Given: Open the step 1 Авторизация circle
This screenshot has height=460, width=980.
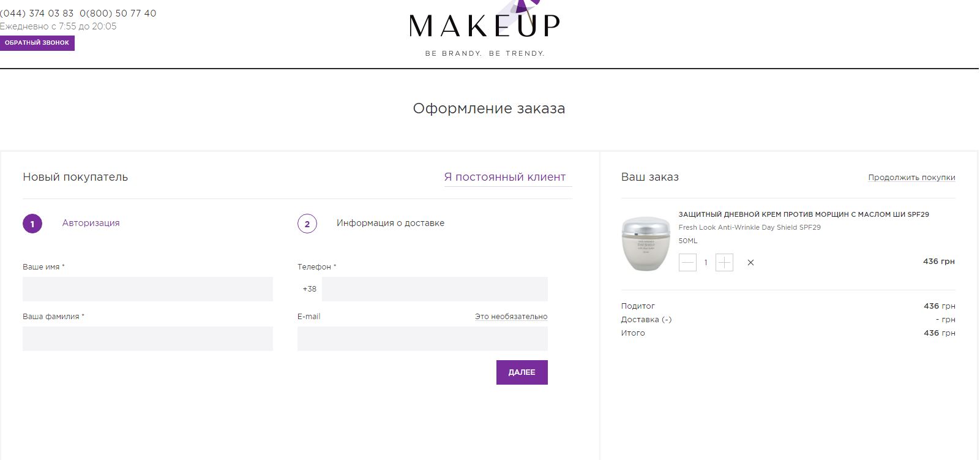Looking at the screenshot, I should (x=32, y=224).
